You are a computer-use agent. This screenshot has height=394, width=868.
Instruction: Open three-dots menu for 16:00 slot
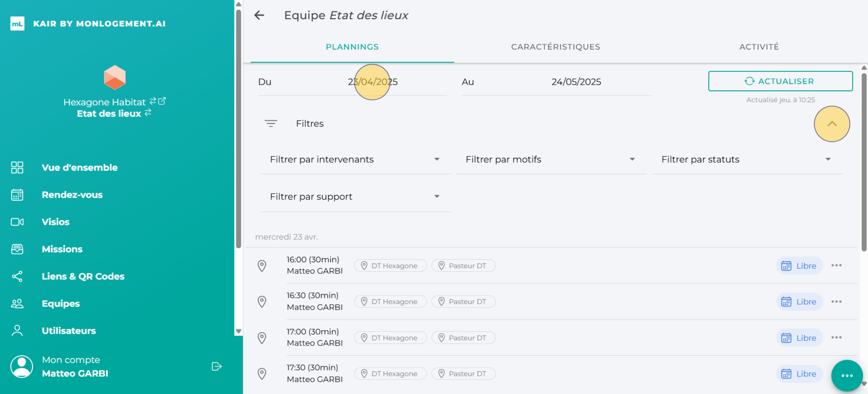coord(836,265)
